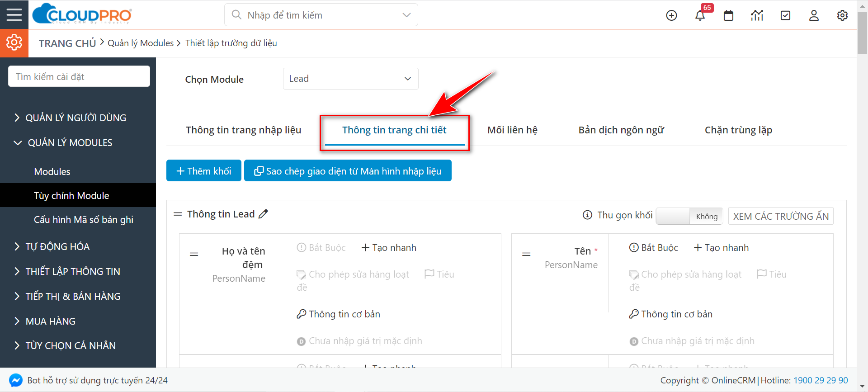
Task: Select Thông tin trang chi tiết tab
Action: click(x=394, y=130)
